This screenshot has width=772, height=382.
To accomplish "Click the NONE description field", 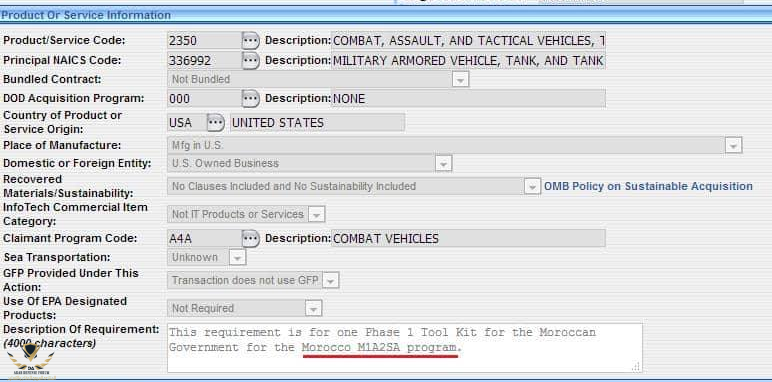I will point(469,98).
